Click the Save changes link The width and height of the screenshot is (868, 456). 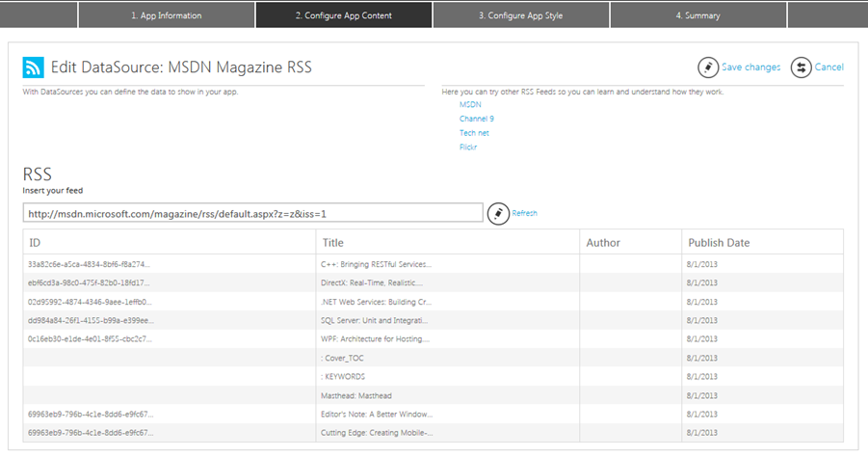click(x=750, y=67)
